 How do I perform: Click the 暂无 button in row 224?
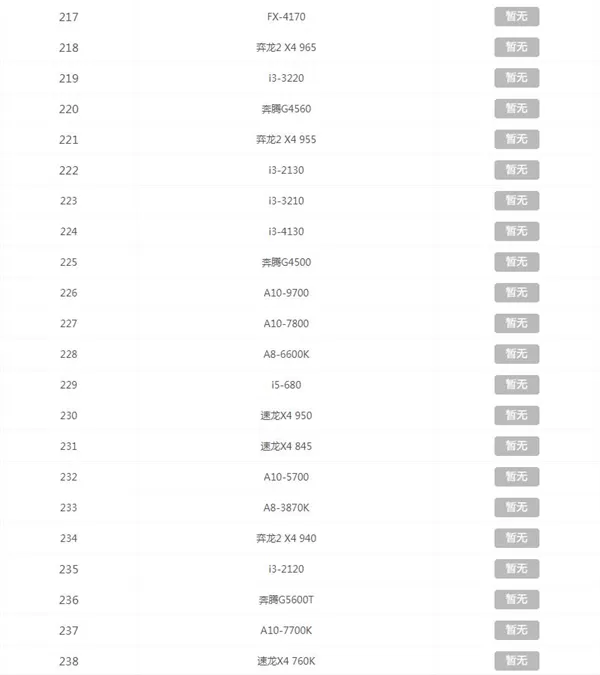click(x=516, y=231)
